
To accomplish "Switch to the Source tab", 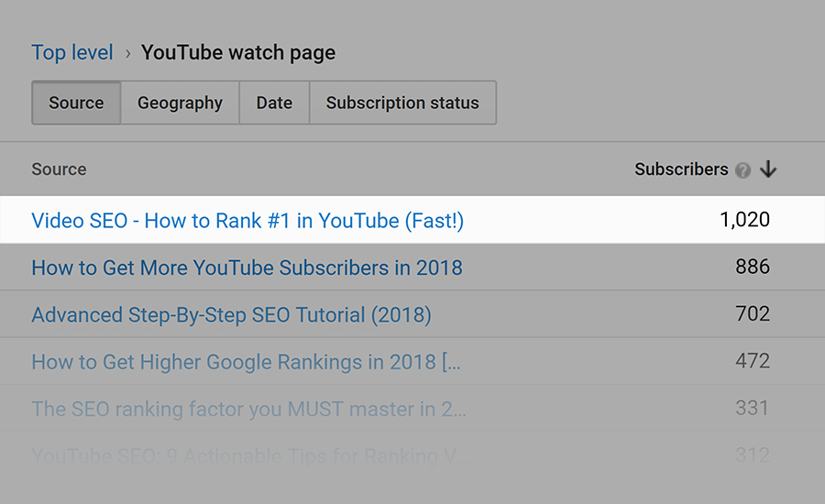I will [x=76, y=103].
